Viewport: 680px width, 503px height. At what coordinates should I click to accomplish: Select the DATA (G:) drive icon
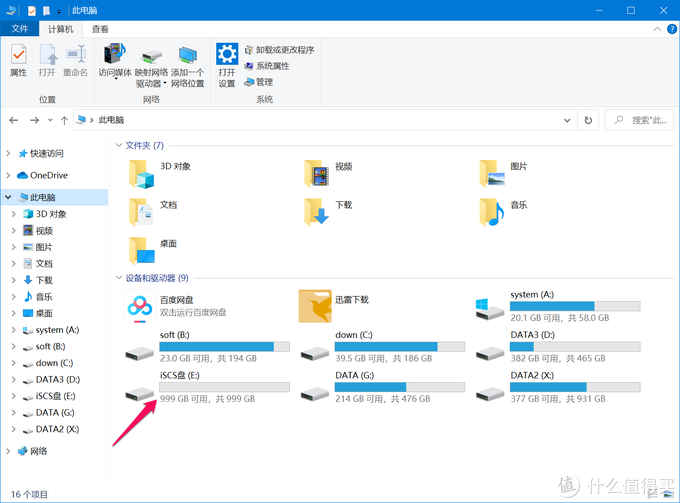click(x=315, y=394)
